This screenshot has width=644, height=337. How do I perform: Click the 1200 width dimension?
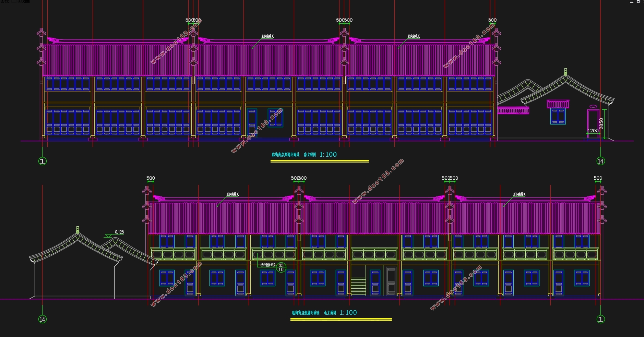tap(593, 131)
